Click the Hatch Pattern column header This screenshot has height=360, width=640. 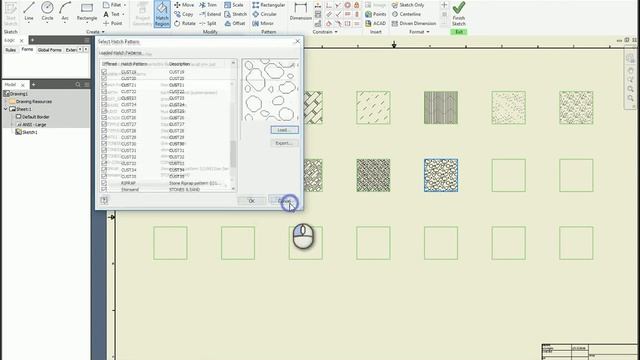[134, 64]
